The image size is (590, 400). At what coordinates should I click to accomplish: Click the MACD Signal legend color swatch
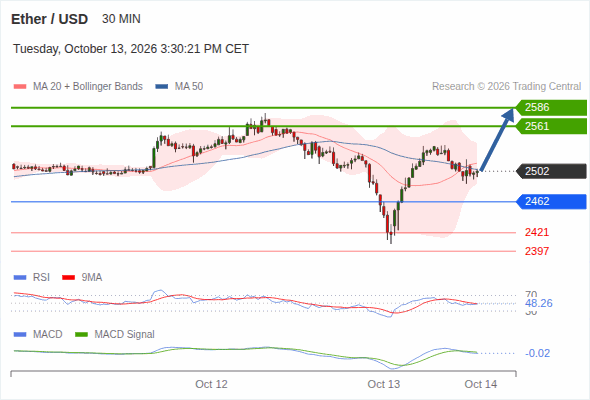[x=82, y=335]
